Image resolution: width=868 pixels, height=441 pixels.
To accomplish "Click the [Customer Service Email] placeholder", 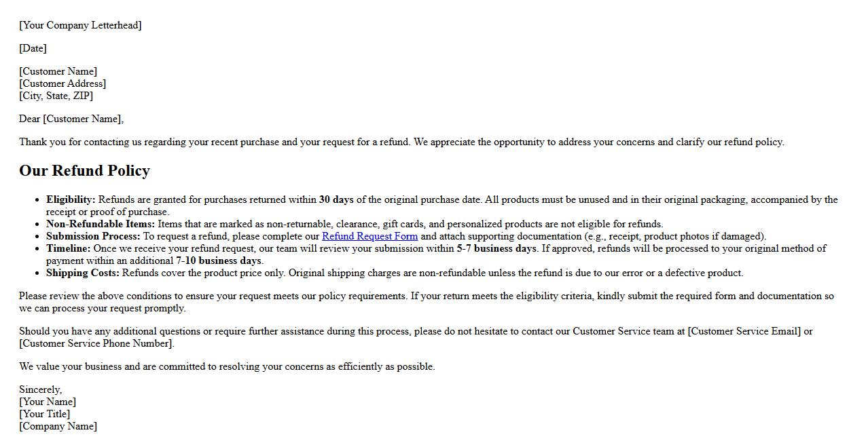I will pyautogui.click(x=744, y=331).
